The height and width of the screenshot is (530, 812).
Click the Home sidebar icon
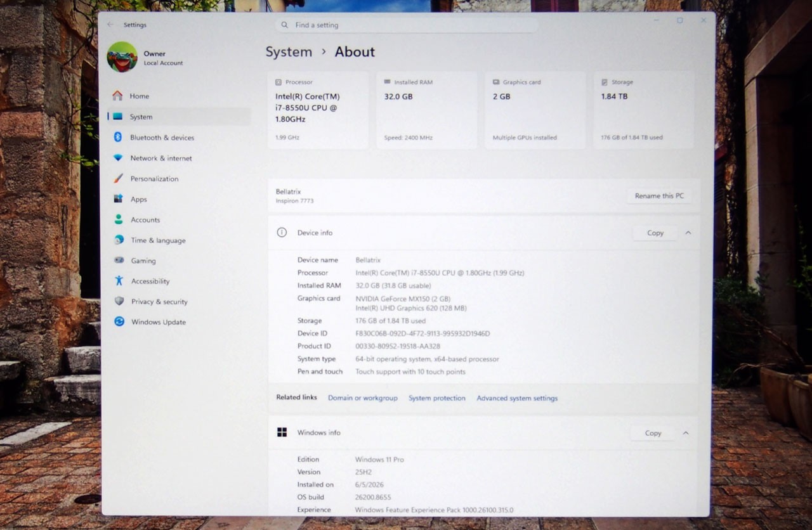117,96
